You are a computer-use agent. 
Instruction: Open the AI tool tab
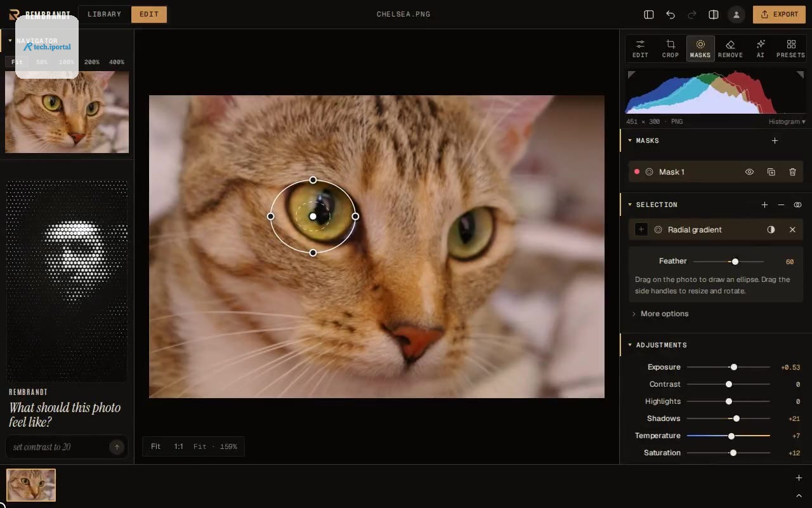click(761, 48)
